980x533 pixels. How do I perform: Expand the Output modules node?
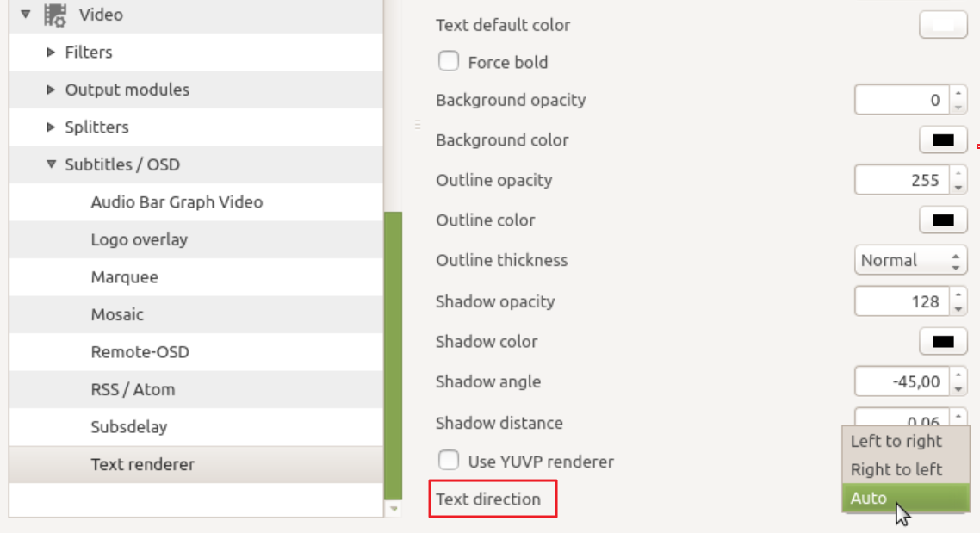tap(52, 90)
